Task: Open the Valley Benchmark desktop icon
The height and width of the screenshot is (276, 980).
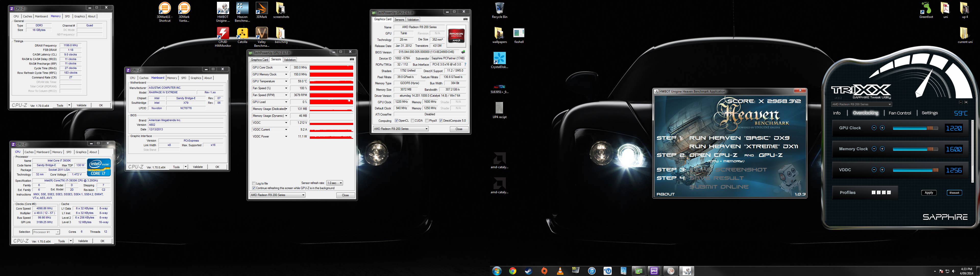Action: [x=261, y=37]
